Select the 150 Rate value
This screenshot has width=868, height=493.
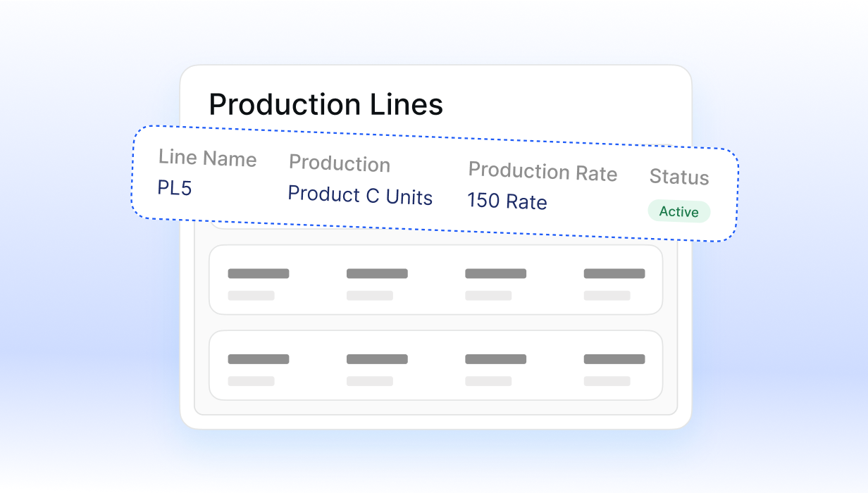click(507, 201)
